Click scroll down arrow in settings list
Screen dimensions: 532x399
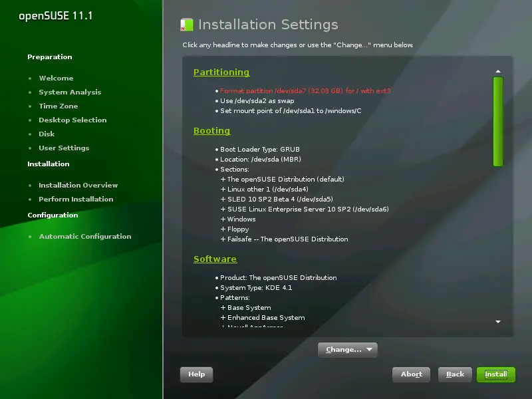tap(497, 321)
